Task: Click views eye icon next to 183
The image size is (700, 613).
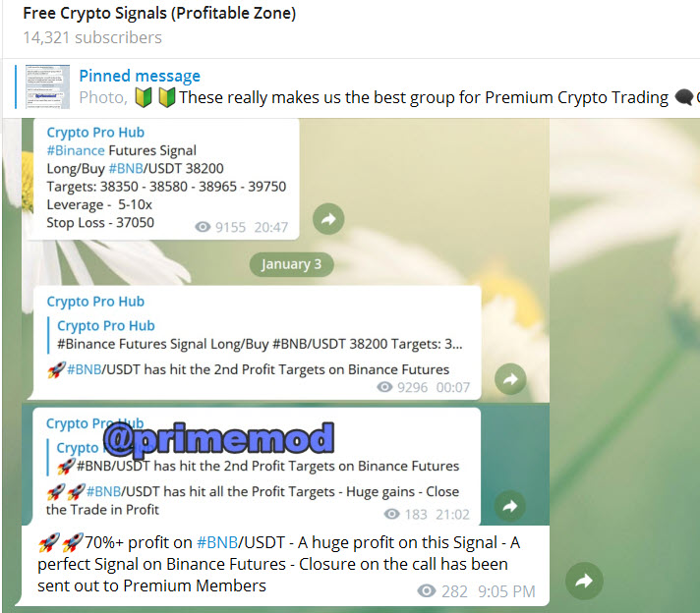Action: pos(391,514)
